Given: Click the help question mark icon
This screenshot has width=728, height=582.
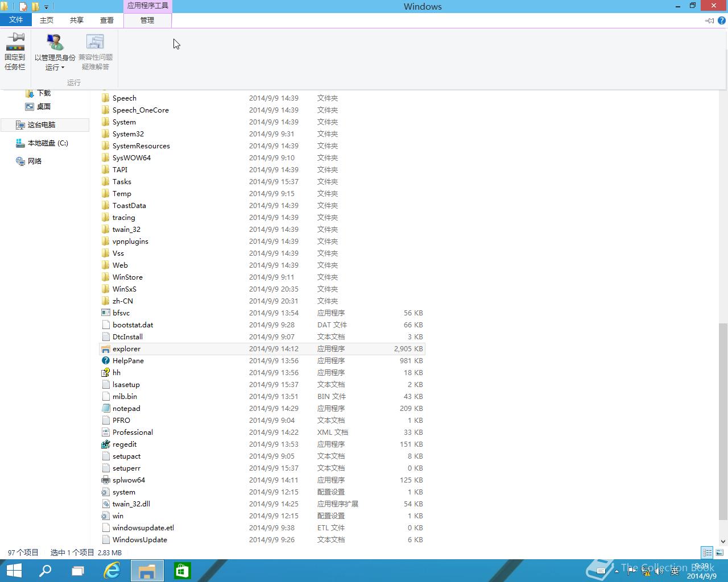Looking at the screenshot, I should point(722,20).
